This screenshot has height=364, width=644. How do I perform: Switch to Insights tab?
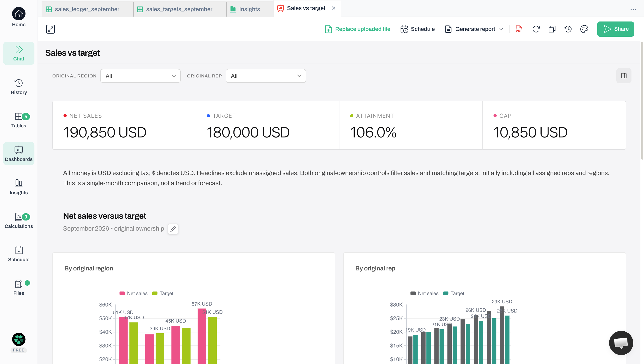(250, 9)
